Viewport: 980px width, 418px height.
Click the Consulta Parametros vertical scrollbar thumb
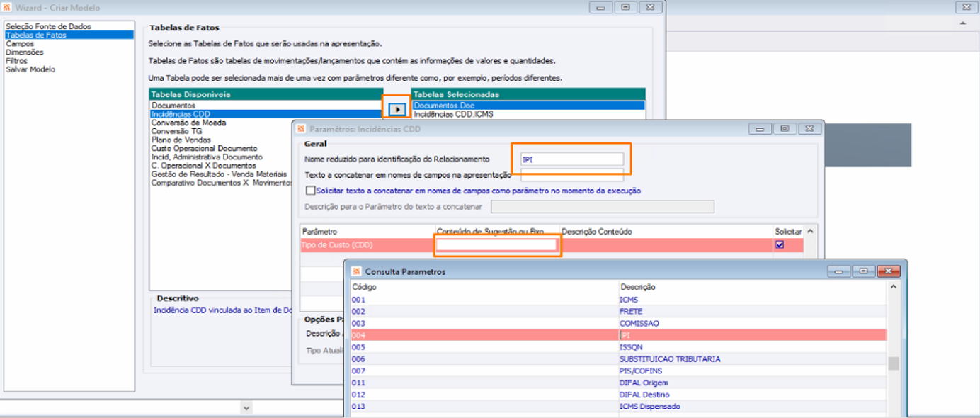pyautogui.click(x=894, y=363)
